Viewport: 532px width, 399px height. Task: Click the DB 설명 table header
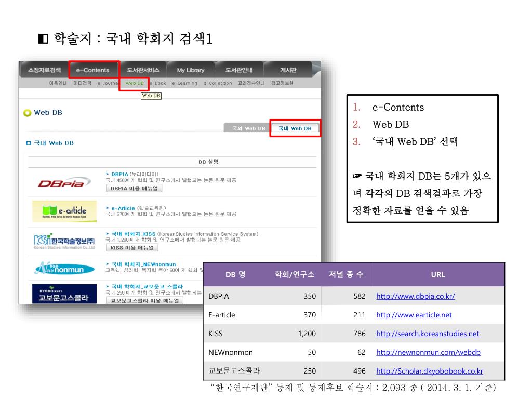click(208, 162)
